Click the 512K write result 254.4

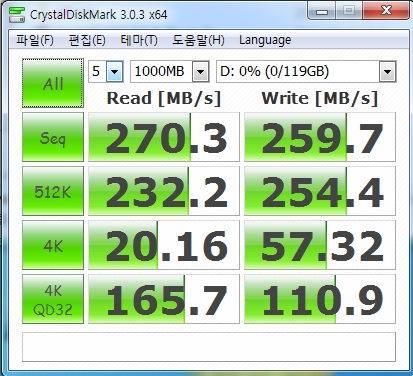(x=320, y=191)
